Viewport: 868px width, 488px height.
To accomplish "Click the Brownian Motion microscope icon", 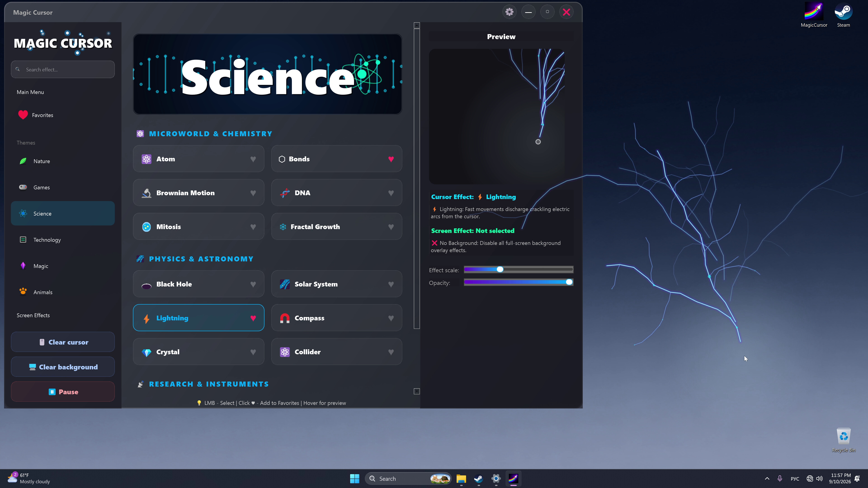I will 146,193.
